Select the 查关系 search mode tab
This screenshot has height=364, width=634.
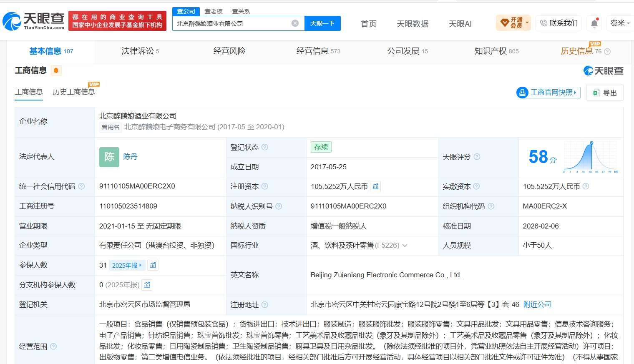[241, 11]
